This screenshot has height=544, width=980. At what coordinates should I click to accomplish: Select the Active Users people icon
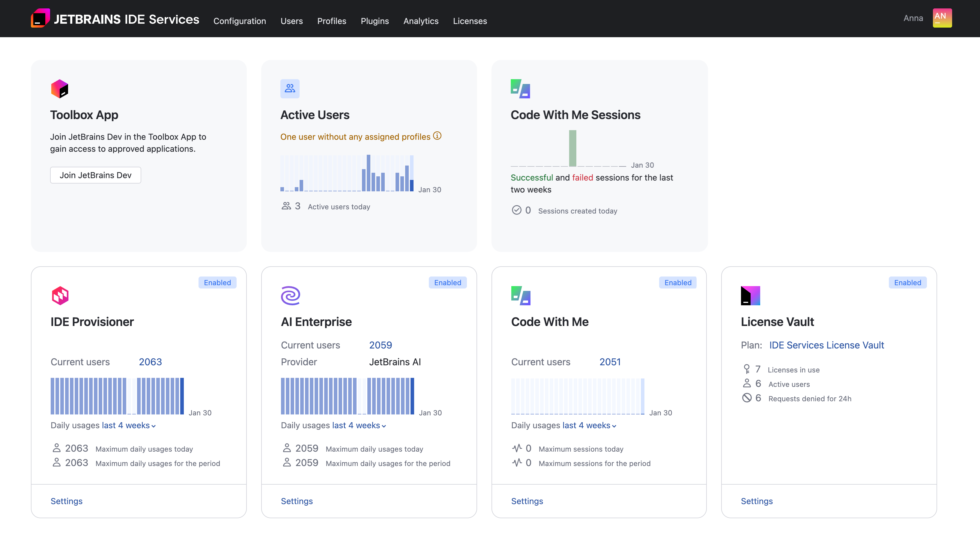tap(290, 89)
